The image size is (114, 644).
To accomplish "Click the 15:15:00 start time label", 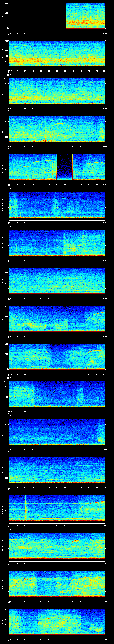I will (x=9, y=260).
